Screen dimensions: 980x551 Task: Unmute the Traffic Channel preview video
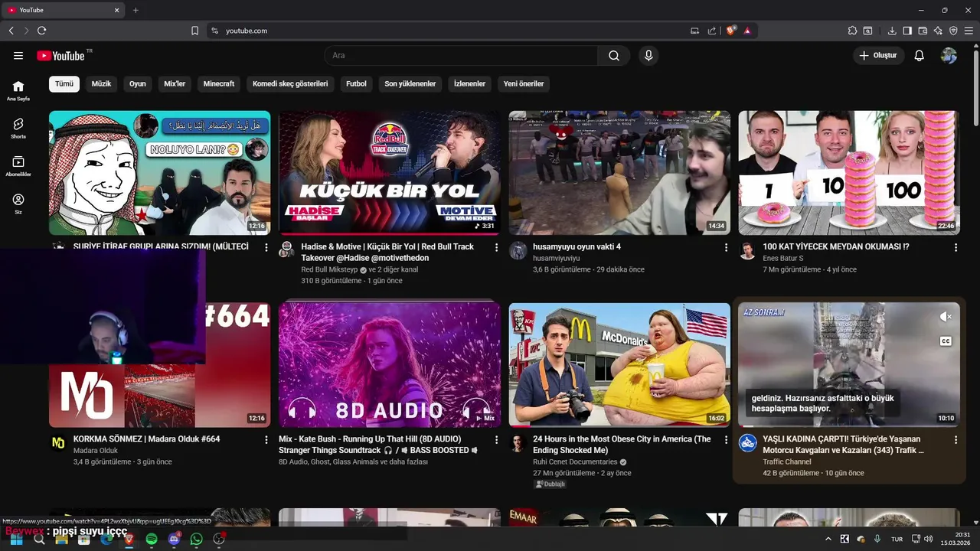pos(946,317)
